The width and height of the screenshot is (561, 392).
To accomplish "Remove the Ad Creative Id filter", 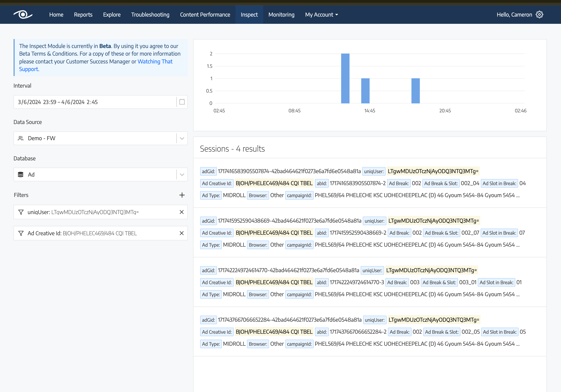I will 181,233.
